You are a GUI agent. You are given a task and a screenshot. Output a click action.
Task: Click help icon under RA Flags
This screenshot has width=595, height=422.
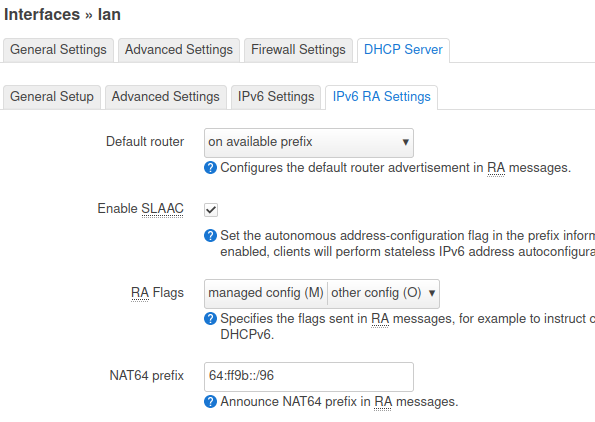coord(210,319)
